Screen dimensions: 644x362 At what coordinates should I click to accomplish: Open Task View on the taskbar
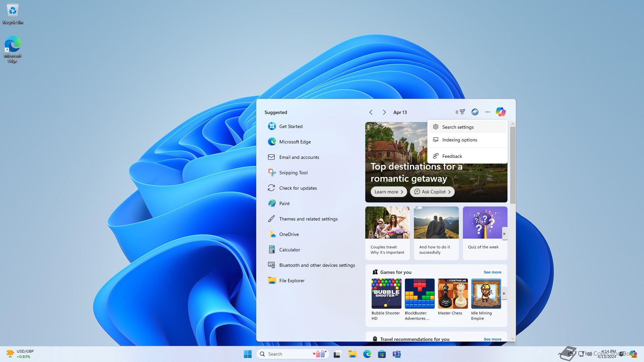click(337, 354)
